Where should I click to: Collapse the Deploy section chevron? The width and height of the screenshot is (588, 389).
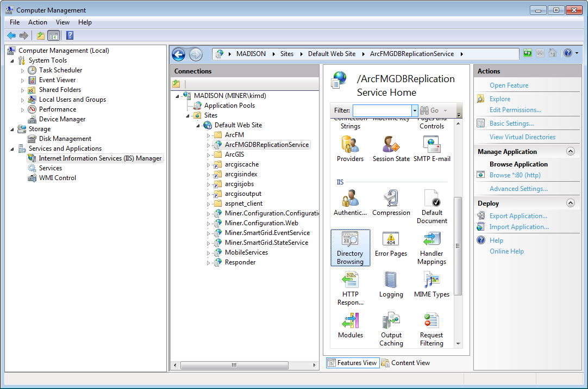[x=570, y=203]
